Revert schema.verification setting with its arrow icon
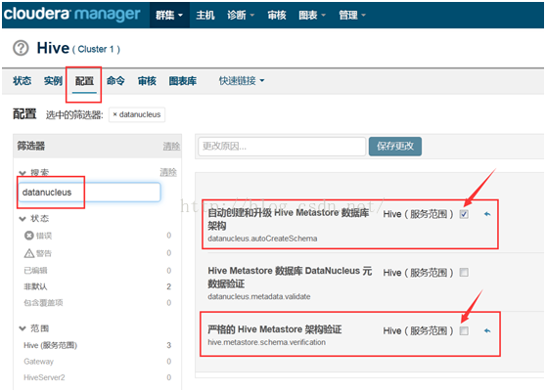546x392 pixels. click(x=487, y=330)
